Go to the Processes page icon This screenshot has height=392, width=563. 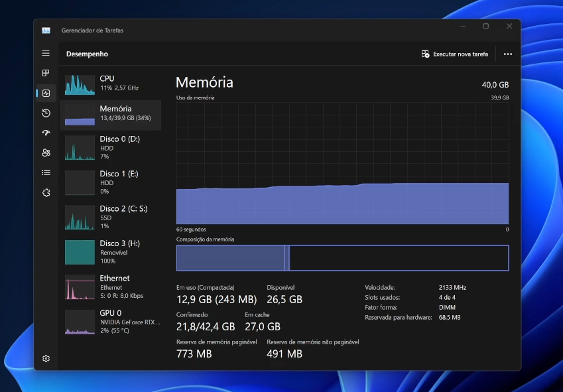pos(46,73)
